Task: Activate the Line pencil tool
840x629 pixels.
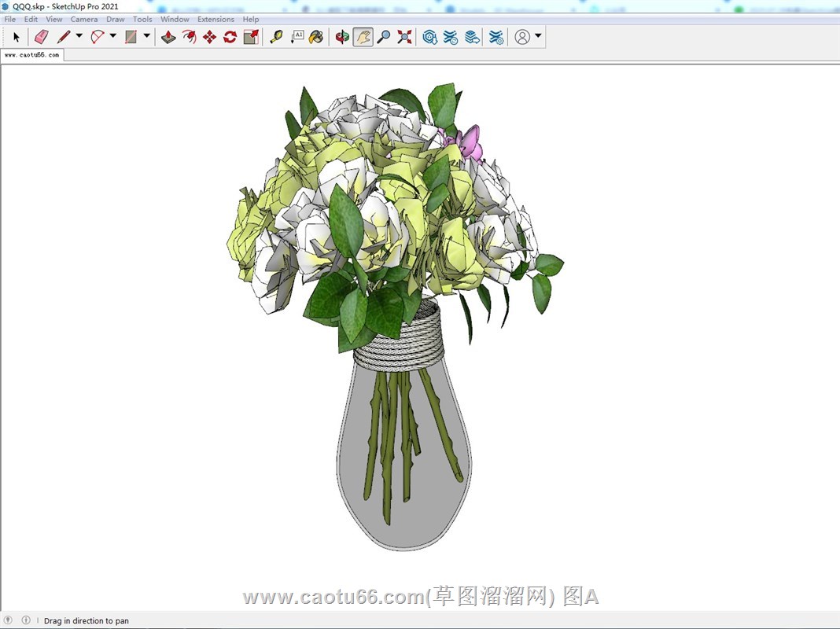Action: point(64,37)
